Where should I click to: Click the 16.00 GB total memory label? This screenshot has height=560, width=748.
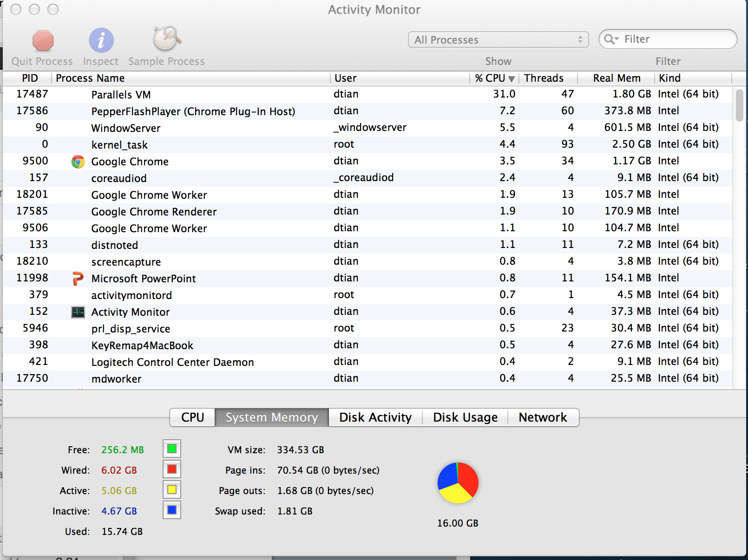coord(458,523)
